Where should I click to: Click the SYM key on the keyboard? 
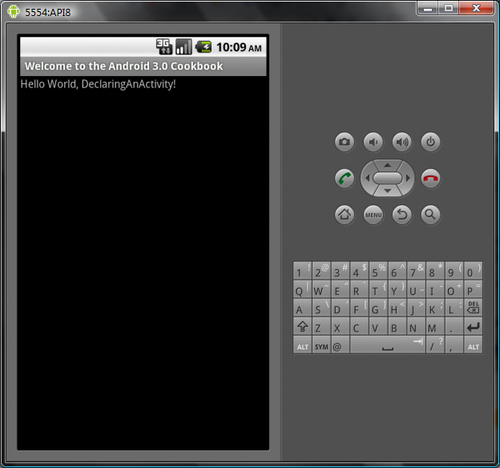[321, 346]
